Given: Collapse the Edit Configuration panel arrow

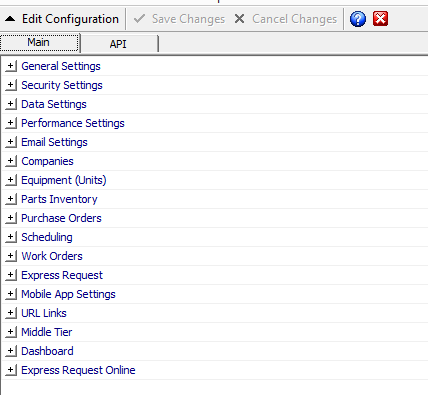Looking at the screenshot, I should pyautogui.click(x=10, y=19).
